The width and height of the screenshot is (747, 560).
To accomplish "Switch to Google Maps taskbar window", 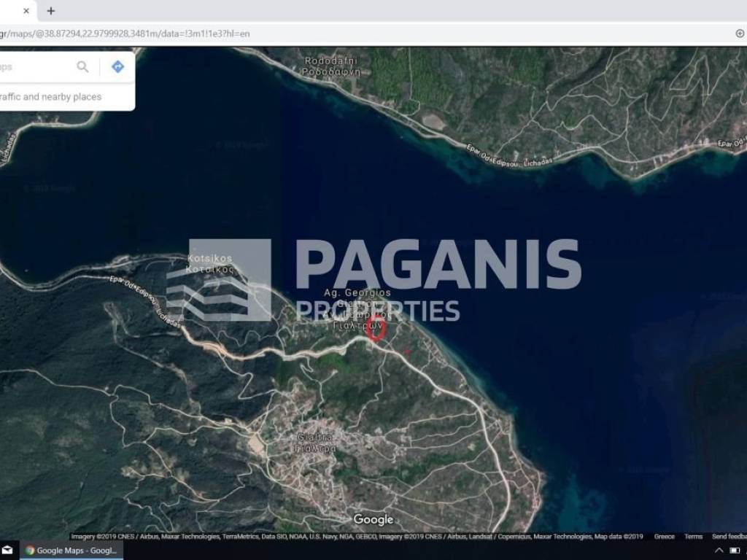I will (69, 551).
